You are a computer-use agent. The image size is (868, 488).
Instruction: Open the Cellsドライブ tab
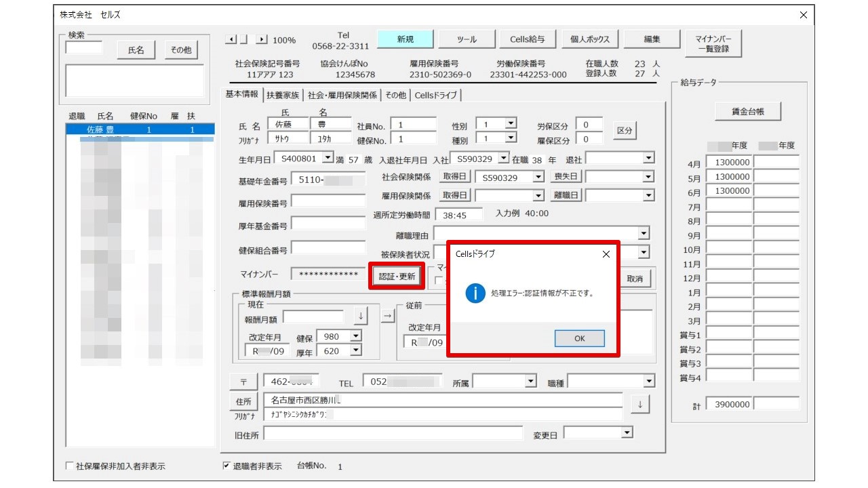coord(436,96)
